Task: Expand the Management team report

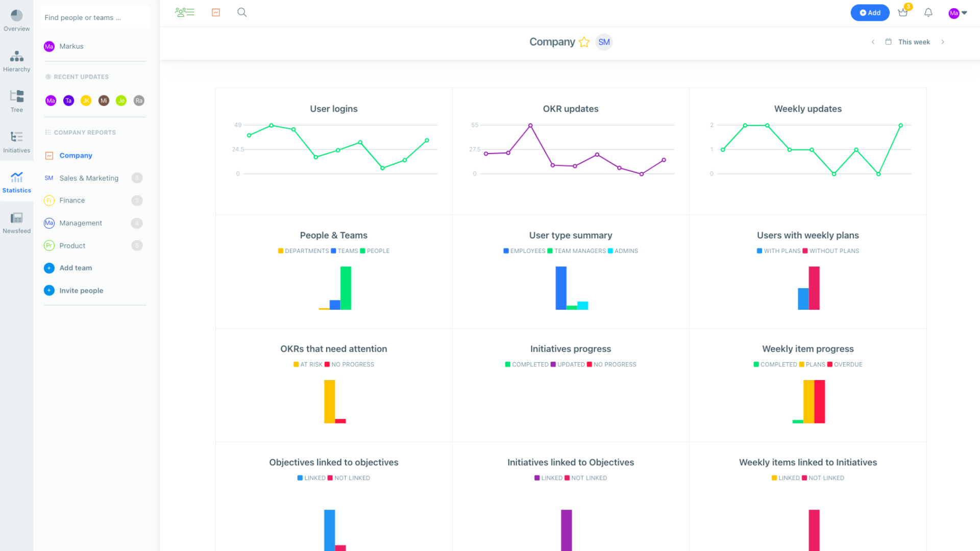Action: click(137, 222)
